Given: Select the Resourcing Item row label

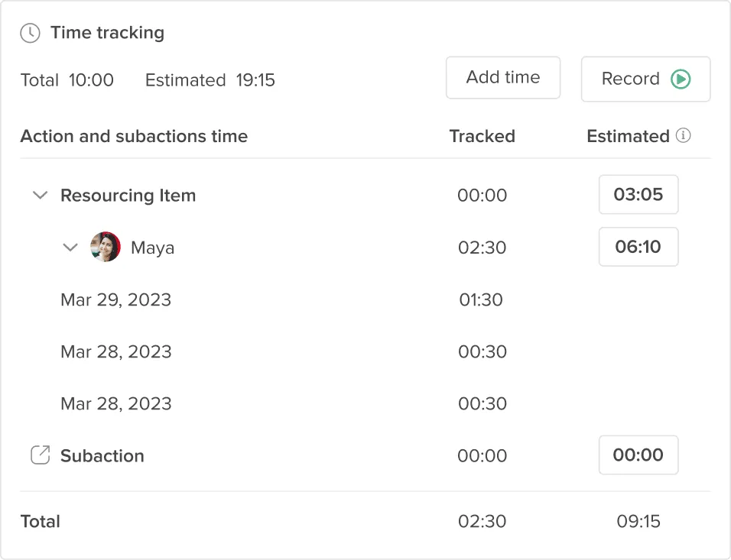Looking at the screenshot, I should click(x=128, y=196).
